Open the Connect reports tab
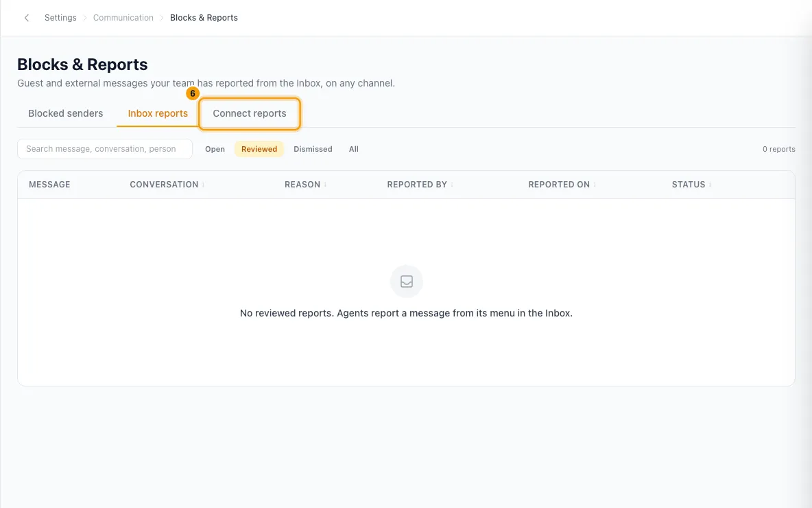Viewport: 812px width, 508px height. pyautogui.click(x=250, y=113)
